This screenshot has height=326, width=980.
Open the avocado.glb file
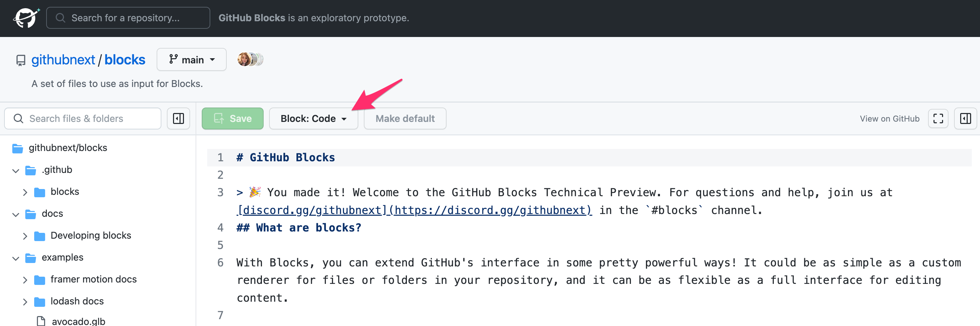(x=78, y=321)
